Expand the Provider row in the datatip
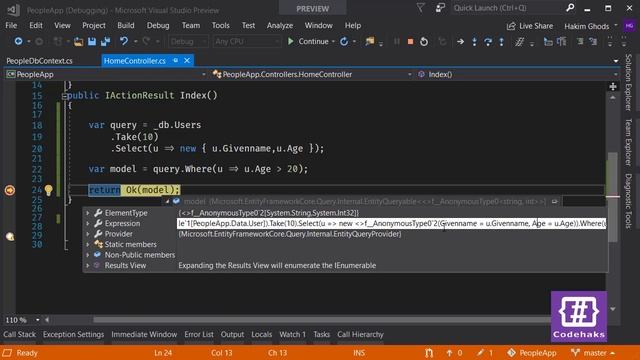640x360 pixels. (88, 234)
